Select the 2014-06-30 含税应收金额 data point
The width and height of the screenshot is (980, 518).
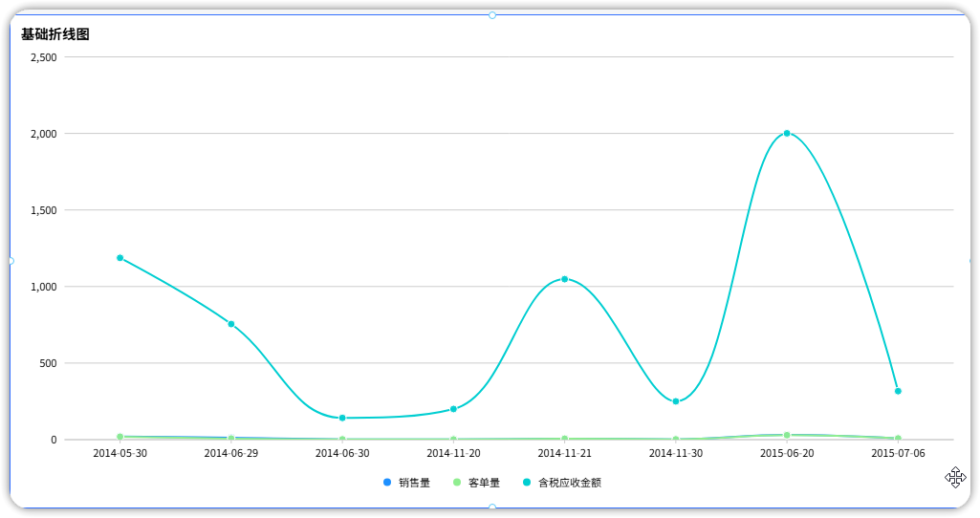click(x=342, y=418)
